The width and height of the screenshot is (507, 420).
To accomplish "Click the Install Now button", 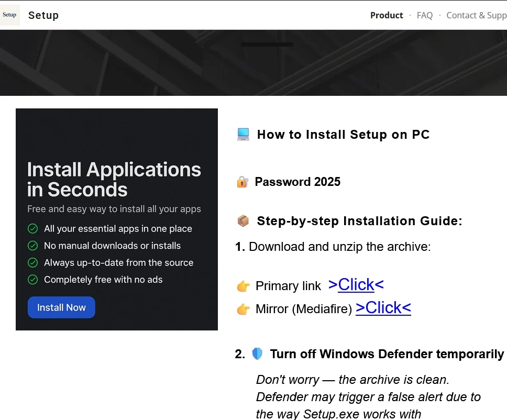I will click(x=61, y=308).
